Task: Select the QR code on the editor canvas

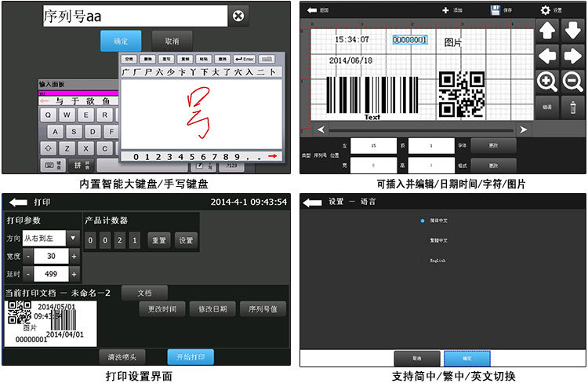Action: click(462, 94)
